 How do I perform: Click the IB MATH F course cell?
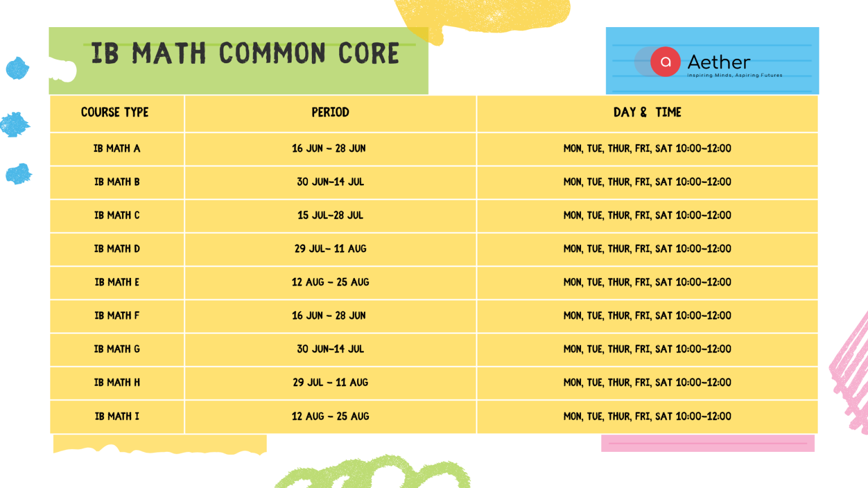[117, 316]
